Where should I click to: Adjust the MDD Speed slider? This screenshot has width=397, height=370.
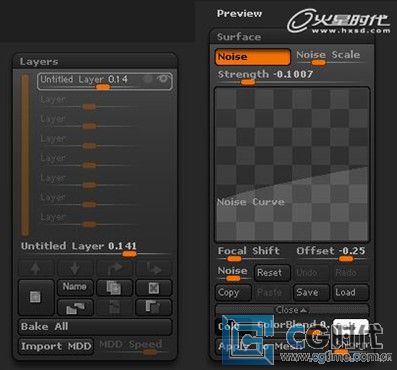[x=134, y=347]
